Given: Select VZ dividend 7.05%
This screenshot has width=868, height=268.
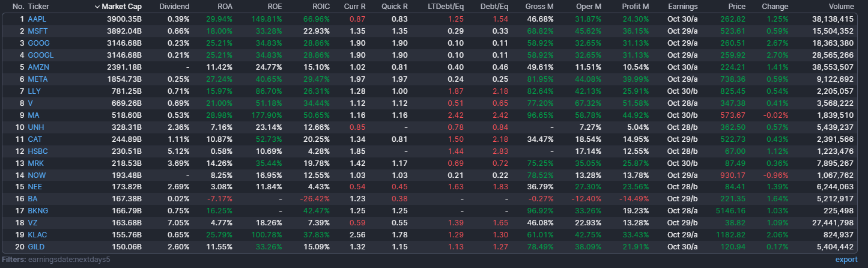Looking at the screenshot, I should point(178,222).
